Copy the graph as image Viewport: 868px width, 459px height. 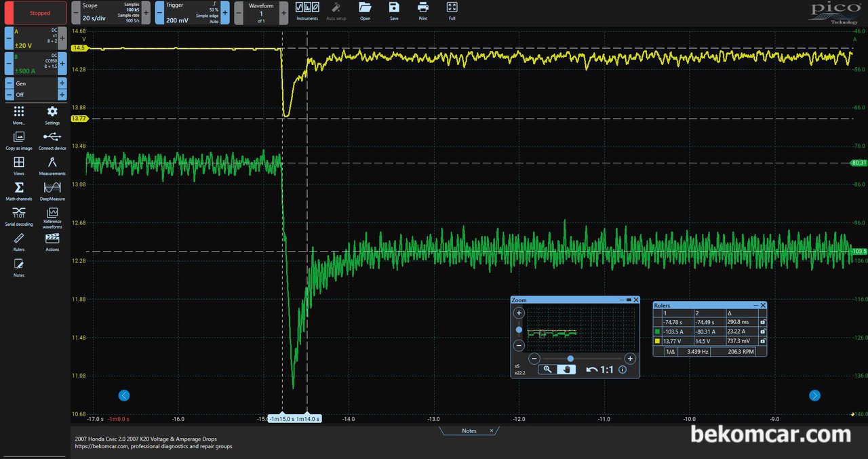pyautogui.click(x=19, y=140)
